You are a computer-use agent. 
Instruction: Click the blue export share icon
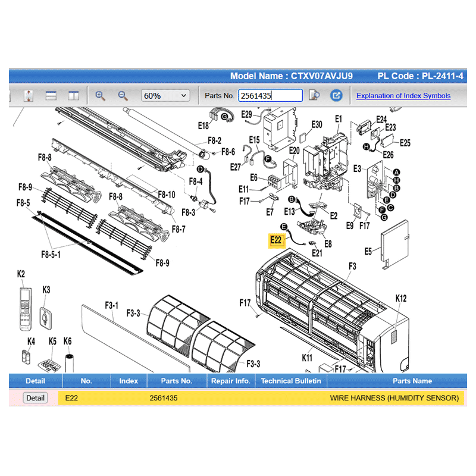(336, 96)
